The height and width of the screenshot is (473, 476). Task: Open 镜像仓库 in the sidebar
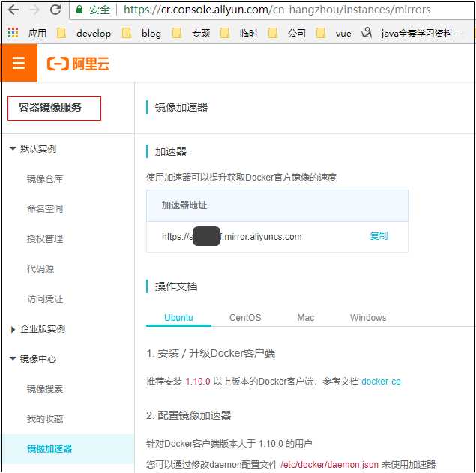pyautogui.click(x=45, y=179)
